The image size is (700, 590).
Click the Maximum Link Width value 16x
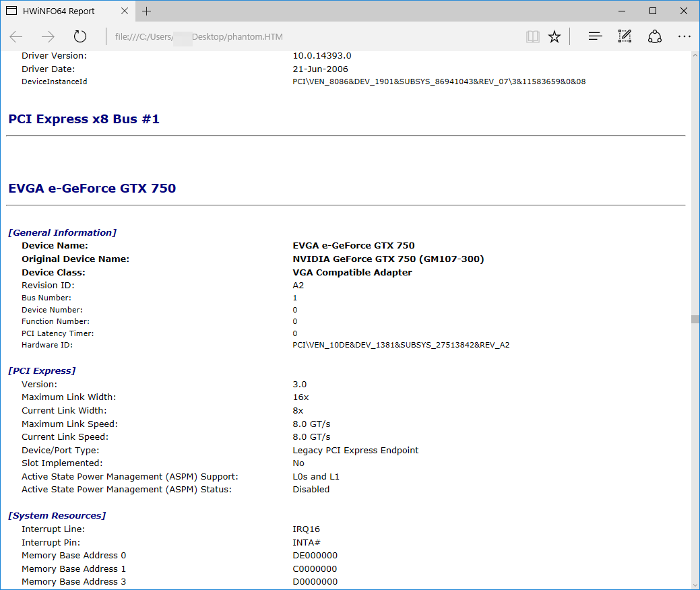301,397
